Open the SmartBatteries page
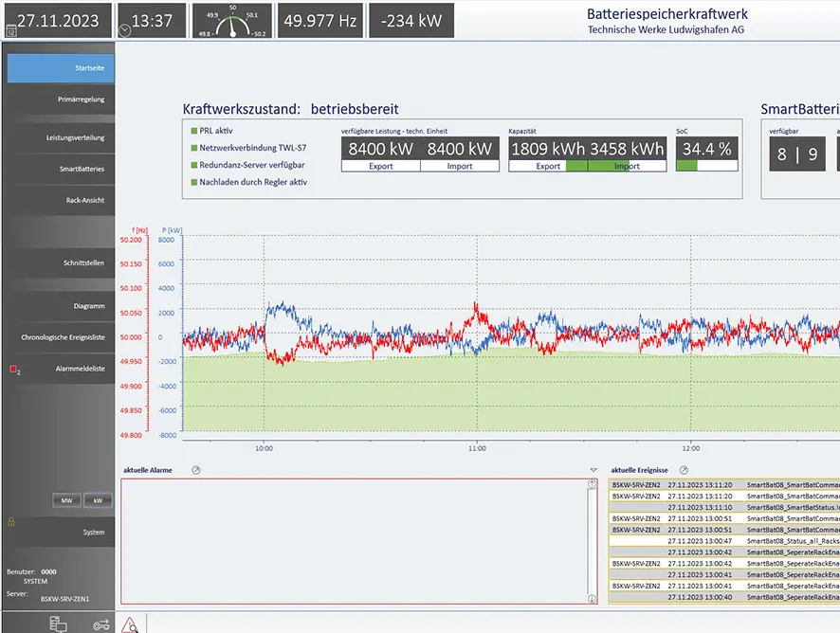This screenshot has height=633, width=840. click(61, 169)
